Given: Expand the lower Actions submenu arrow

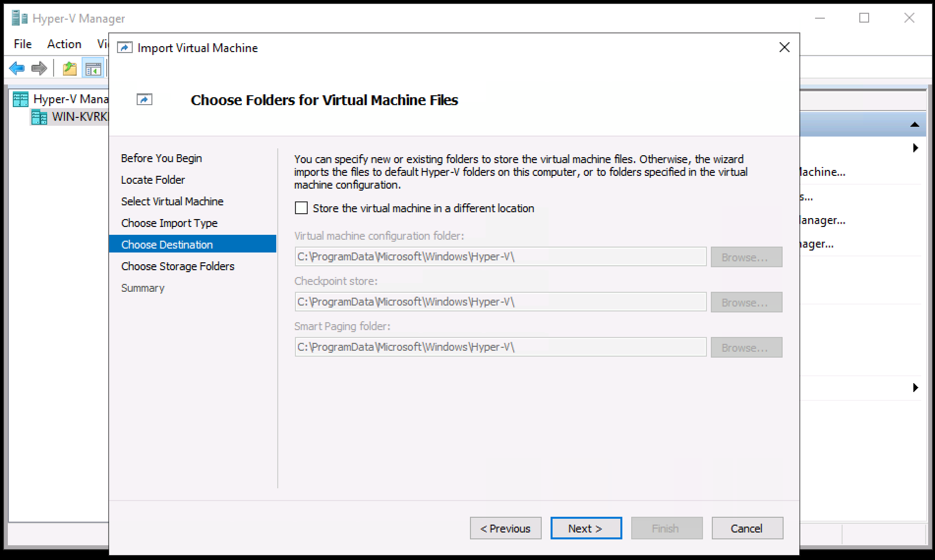Looking at the screenshot, I should coord(915,388).
